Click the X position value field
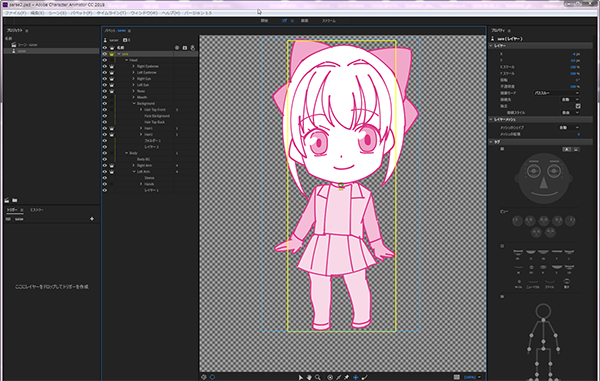This screenshot has height=381, width=600. pos(574,54)
